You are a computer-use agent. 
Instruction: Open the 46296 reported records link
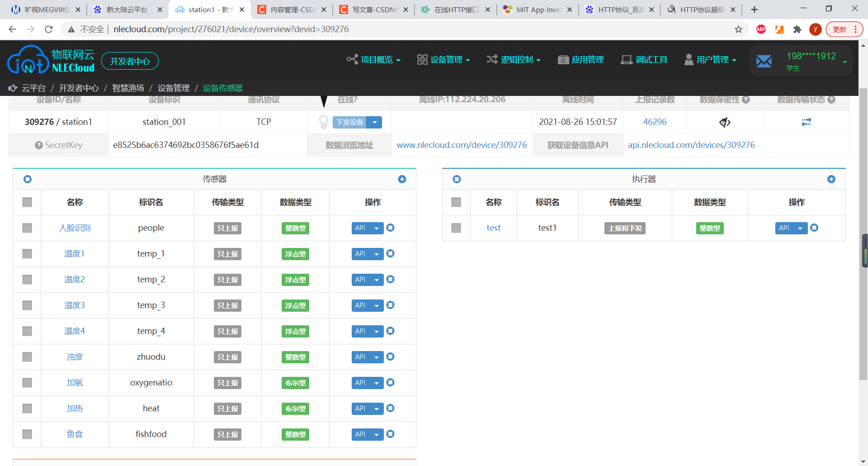655,122
